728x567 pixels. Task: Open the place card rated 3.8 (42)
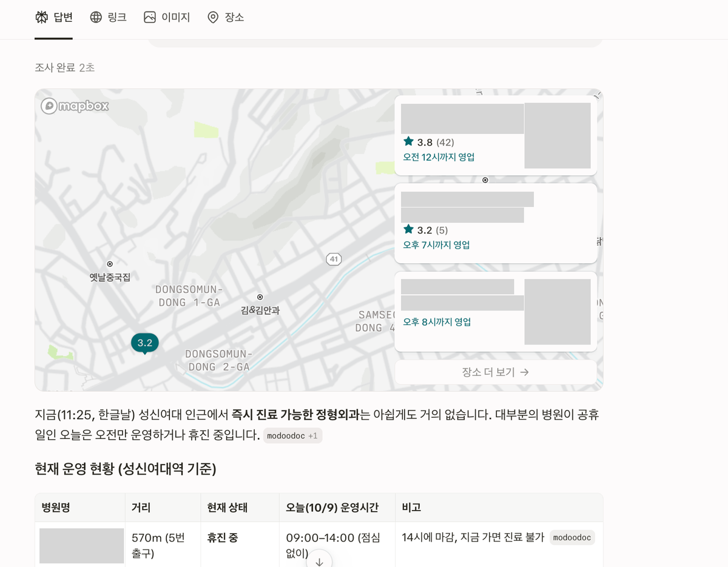496,135
